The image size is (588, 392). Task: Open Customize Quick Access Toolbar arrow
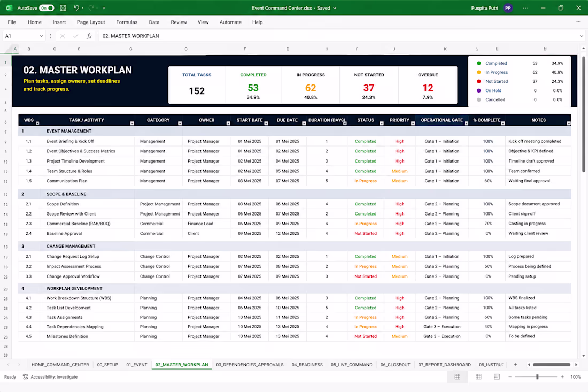pos(104,8)
